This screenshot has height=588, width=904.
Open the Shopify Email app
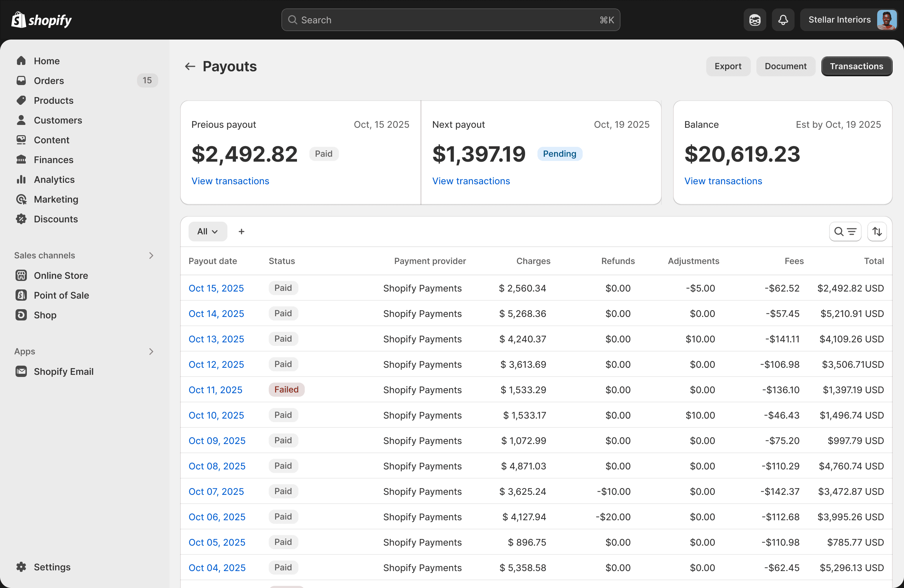point(64,371)
